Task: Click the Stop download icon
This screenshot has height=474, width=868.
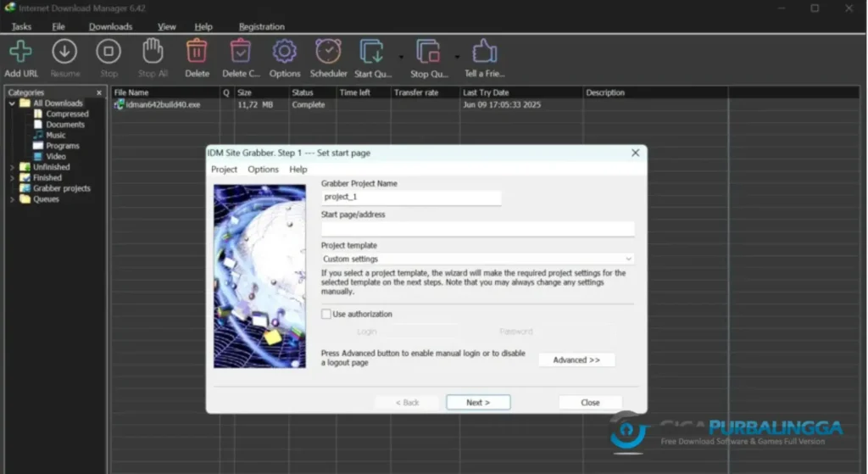Action: [108, 52]
